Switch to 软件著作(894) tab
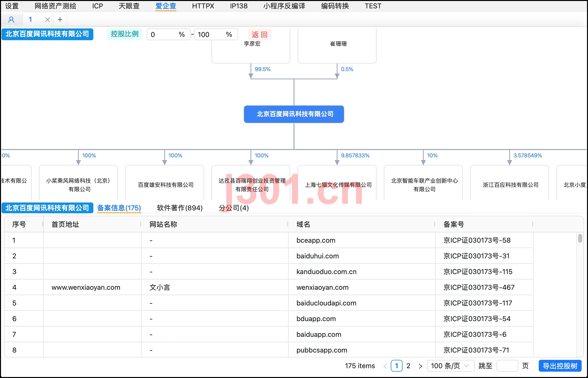The height and width of the screenshot is (378, 588). 180,208
